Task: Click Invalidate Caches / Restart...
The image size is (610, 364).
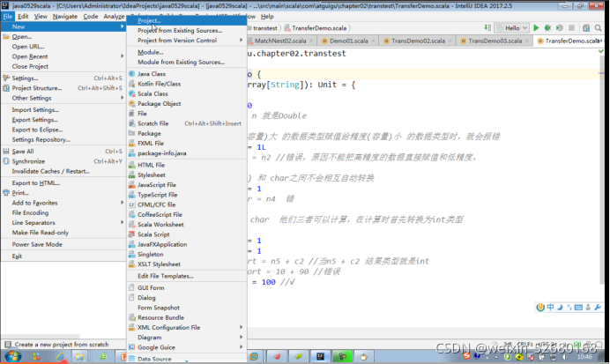Action: point(63,171)
